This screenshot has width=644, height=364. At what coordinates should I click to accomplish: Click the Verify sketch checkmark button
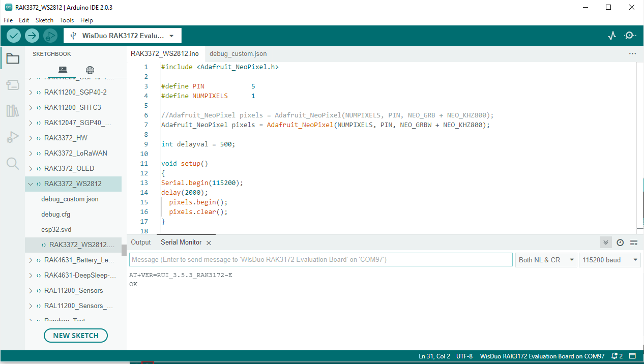tap(14, 36)
